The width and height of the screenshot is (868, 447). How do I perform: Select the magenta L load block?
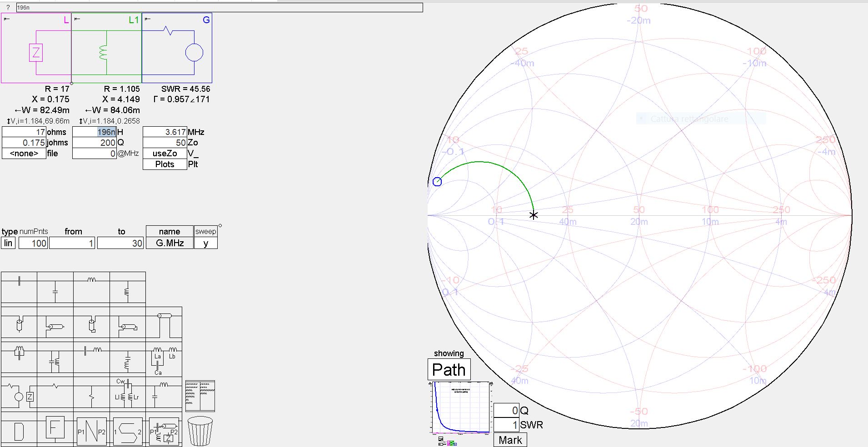(x=36, y=48)
